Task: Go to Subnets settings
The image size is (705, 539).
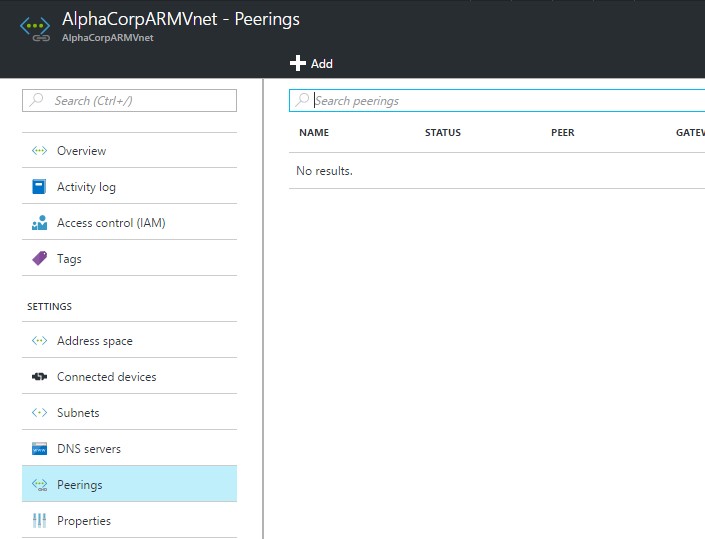Action: point(78,413)
